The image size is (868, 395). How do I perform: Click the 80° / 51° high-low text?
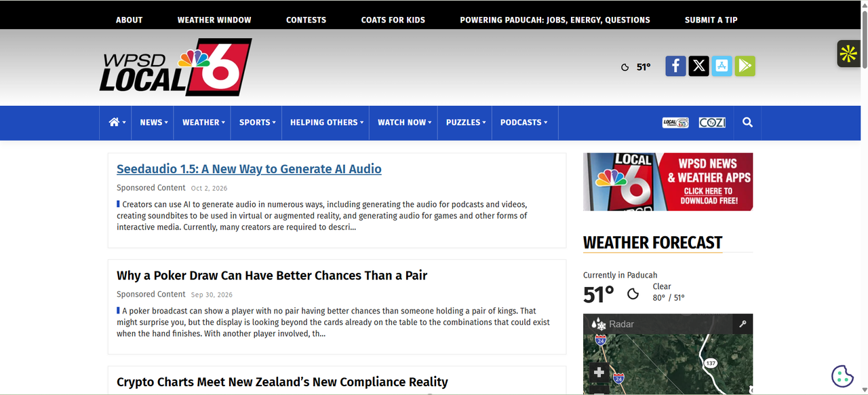pyautogui.click(x=669, y=298)
